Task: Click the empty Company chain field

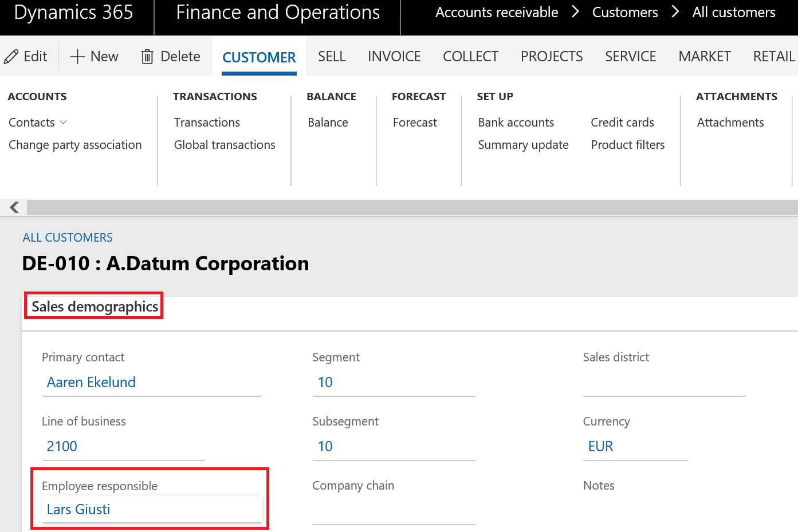Action: (x=394, y=510)
